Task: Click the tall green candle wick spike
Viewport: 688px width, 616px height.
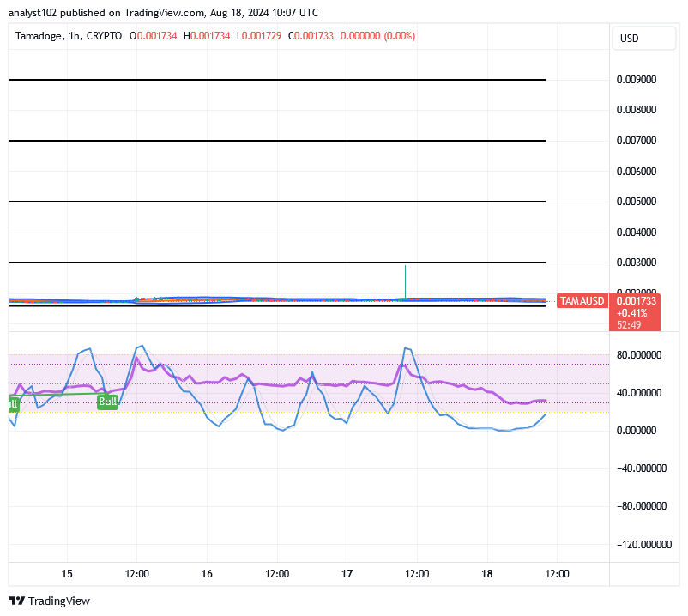Action: 405,281
